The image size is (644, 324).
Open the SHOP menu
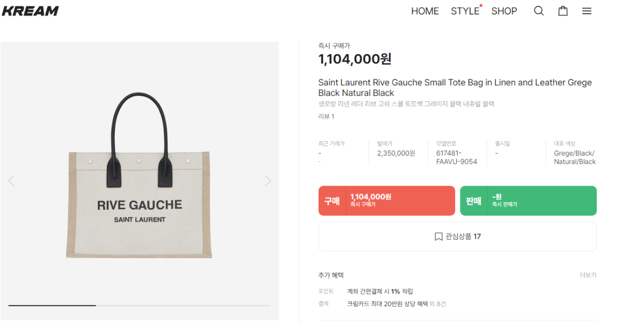coord(504,11)
